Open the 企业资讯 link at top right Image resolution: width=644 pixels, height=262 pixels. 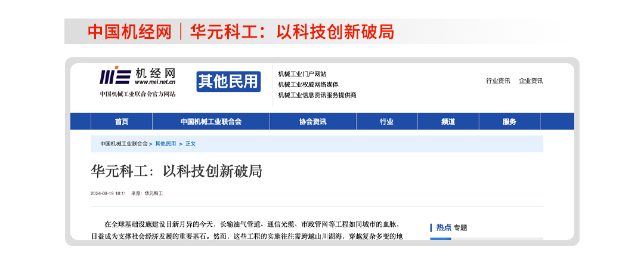coord(531,81)
